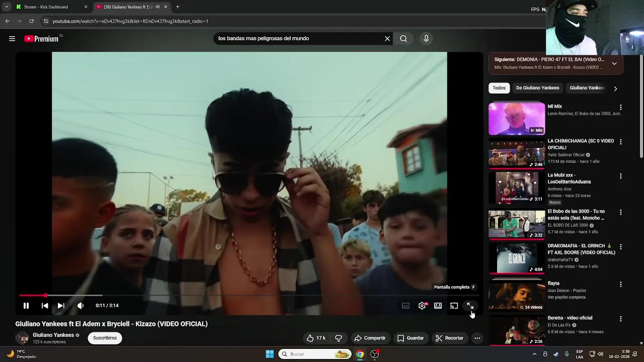Open Chrome from the taskbar
The height and width of the screenshot is (362, 644).
(360, 354)
